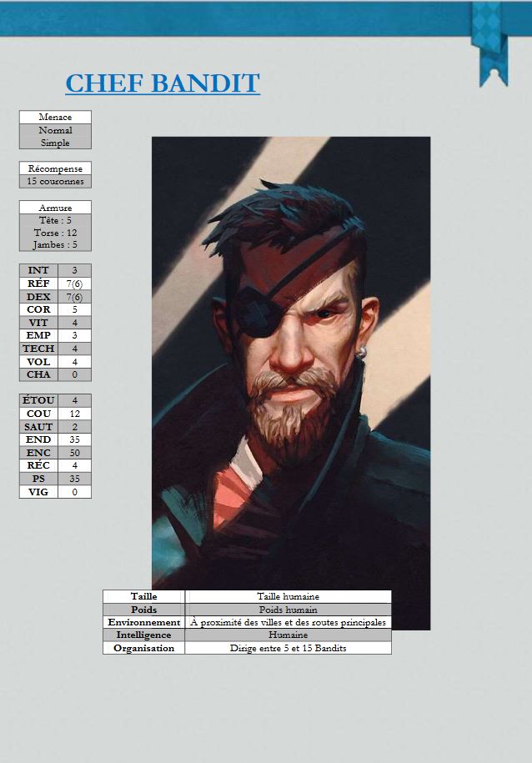The height and width of the screenshot is (763, 532).
Task: Click the Environnement row label
Action: pos(143,622)
